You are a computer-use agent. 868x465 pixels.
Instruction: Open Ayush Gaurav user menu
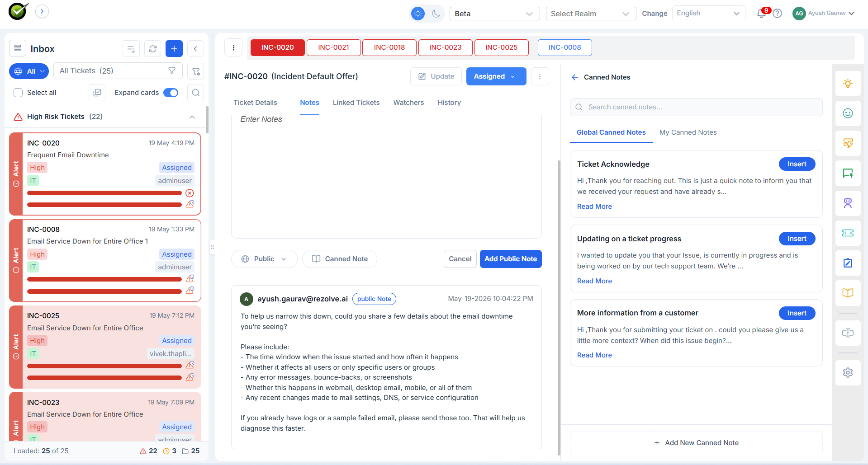tap(823, 13)
